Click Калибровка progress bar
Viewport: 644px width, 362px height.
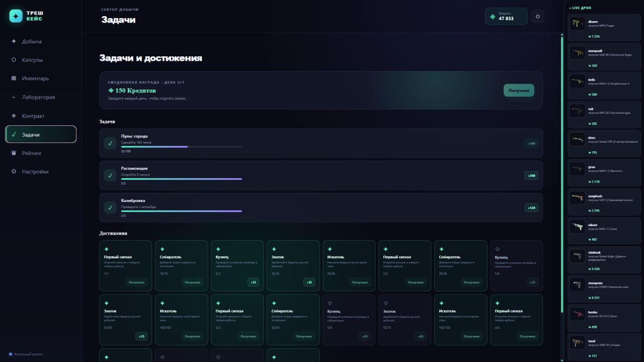(x=182, y=211)
